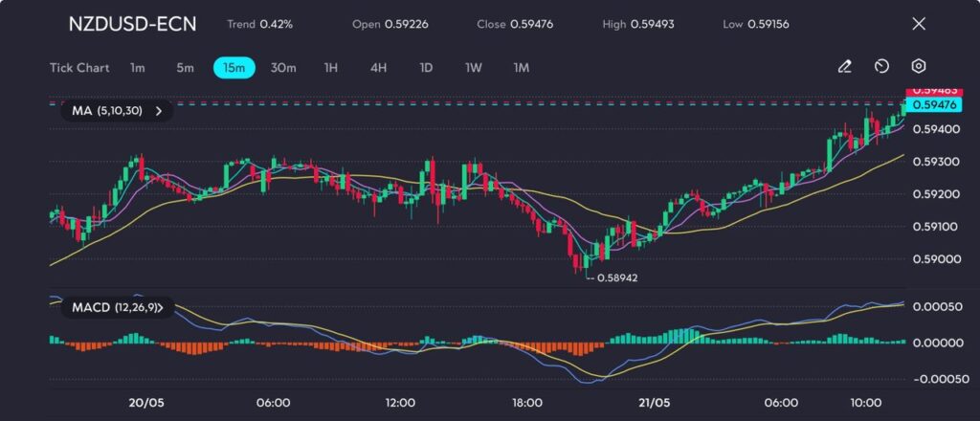This screenshot has width=980, height=421.
Task: Switch to the 30m timeframe
Action: pyautogui.click(x=283, y=68)
